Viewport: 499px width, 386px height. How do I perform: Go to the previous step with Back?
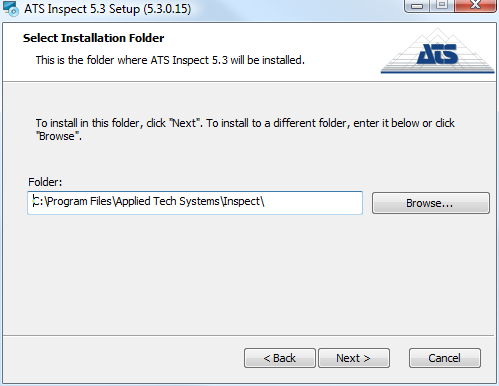(x=280, y=358)
